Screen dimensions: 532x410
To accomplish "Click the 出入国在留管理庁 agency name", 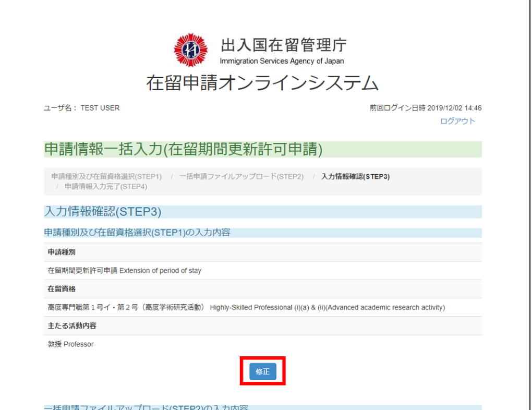I will 283,45.
